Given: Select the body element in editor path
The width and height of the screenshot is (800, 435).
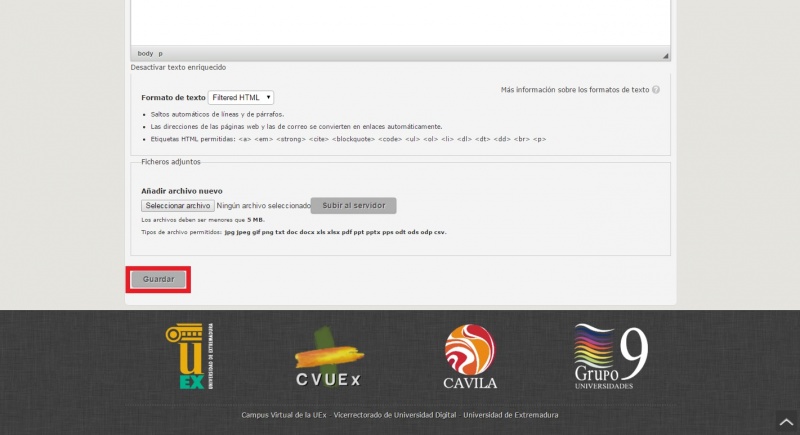Looking at the screenshot, I should 145,53.
